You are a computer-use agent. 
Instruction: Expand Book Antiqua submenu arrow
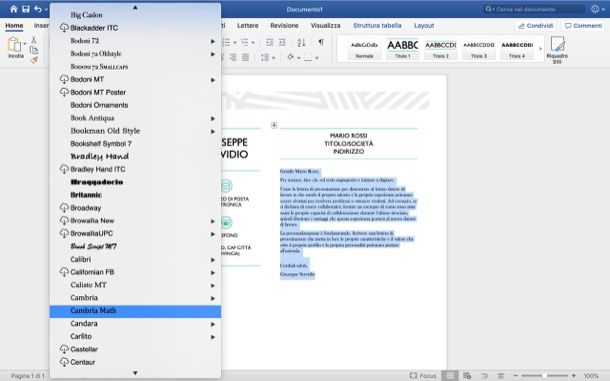[x=213, y=118]
